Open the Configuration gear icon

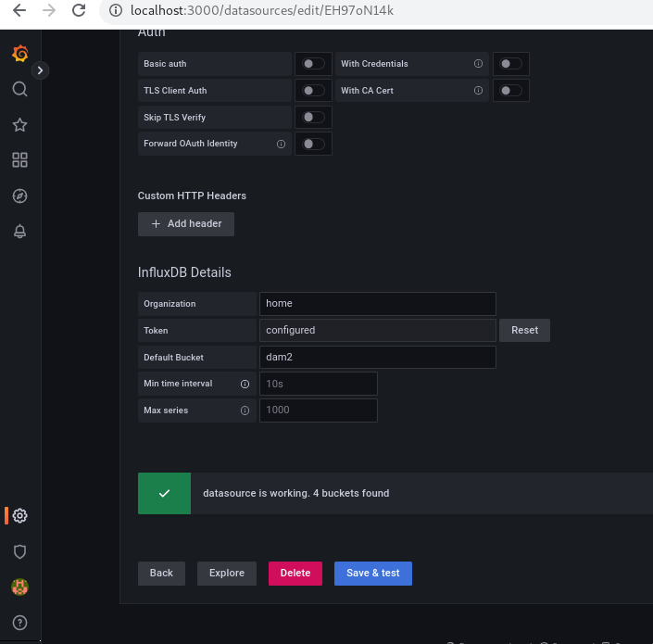(x=19, y=516)
